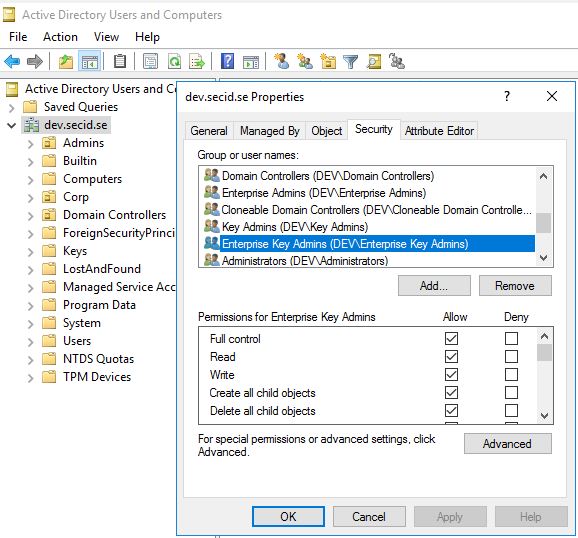Open Advanced security settings
The height and width of the screenshot is (538, 578).
tap(507, 444)
